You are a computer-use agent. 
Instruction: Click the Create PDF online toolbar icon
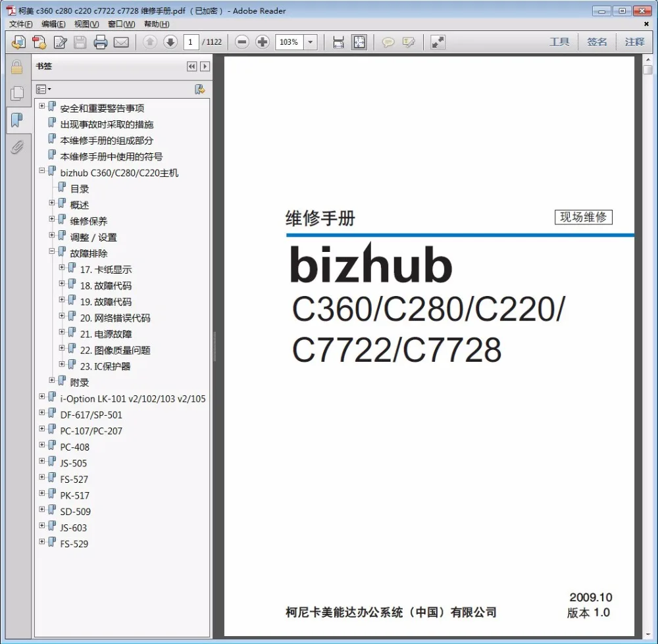pos(18,42)
